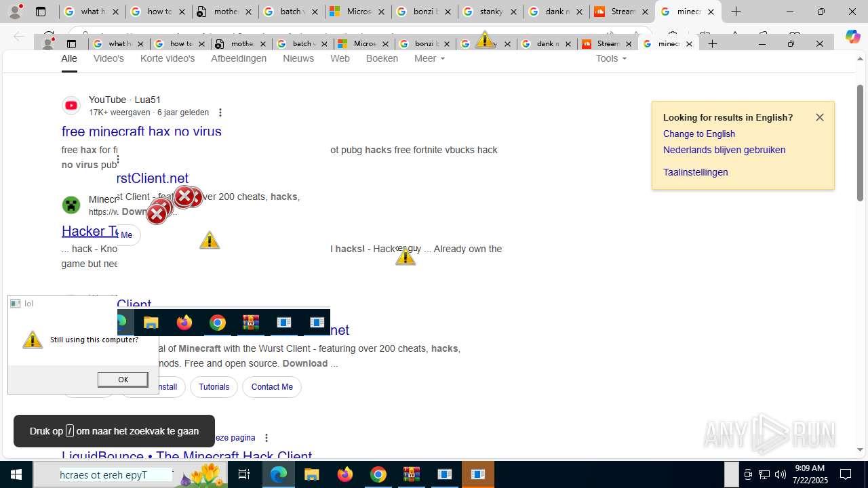Click the Contact Me chip

coord(272,387)
